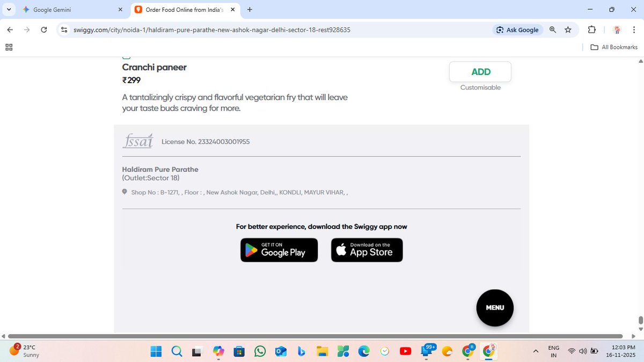The height and width of the screenshot is (362, 644).
Task: Open the Wi-Fi network tray icon
Action: coord(572,351)
